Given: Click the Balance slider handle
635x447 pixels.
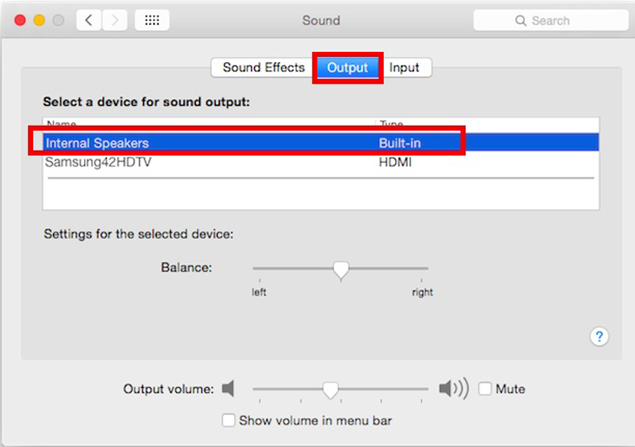Looking at the screenshot, I should 341,270.
